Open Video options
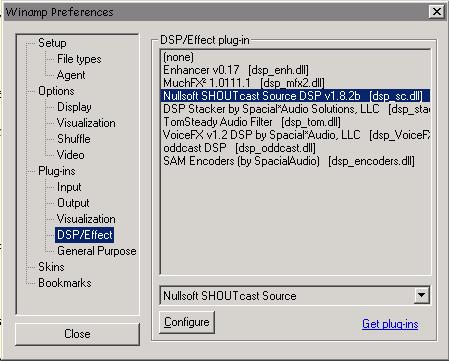Image resolution: width=449 pixels, height=361 pixels. pyautogui.click(x=70, y=155)
